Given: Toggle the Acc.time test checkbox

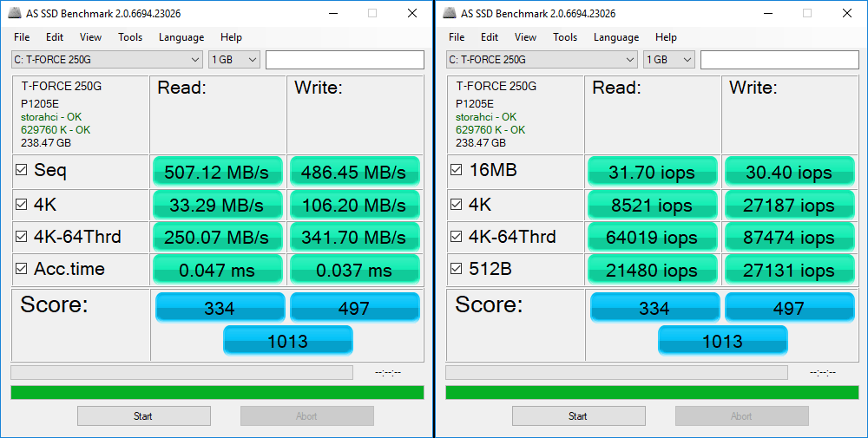Looking at the screenshot, I should [x=21, y=269].
